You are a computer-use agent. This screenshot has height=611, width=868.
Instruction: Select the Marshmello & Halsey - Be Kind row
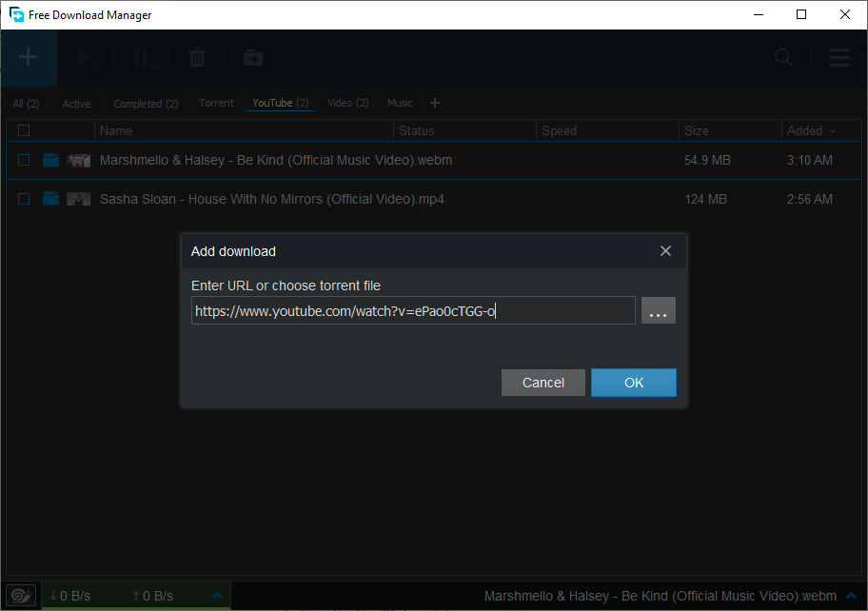[x=434, y=161]
